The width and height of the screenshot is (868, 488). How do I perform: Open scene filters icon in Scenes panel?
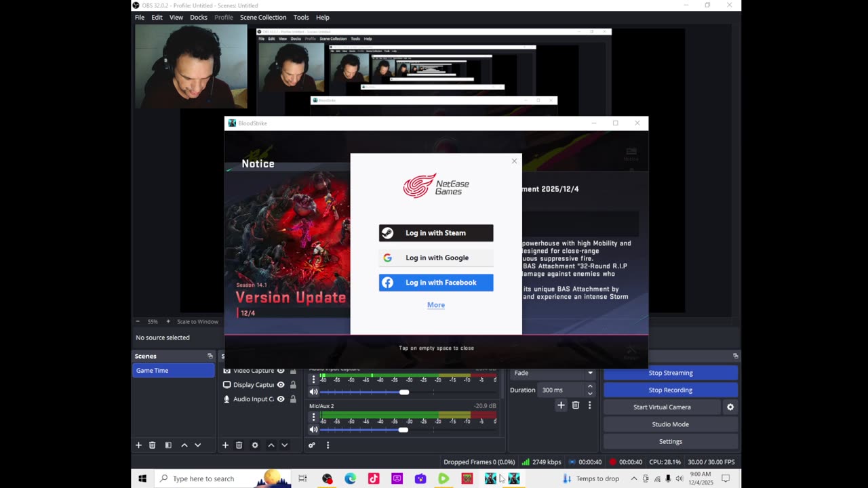coord(168,445)
